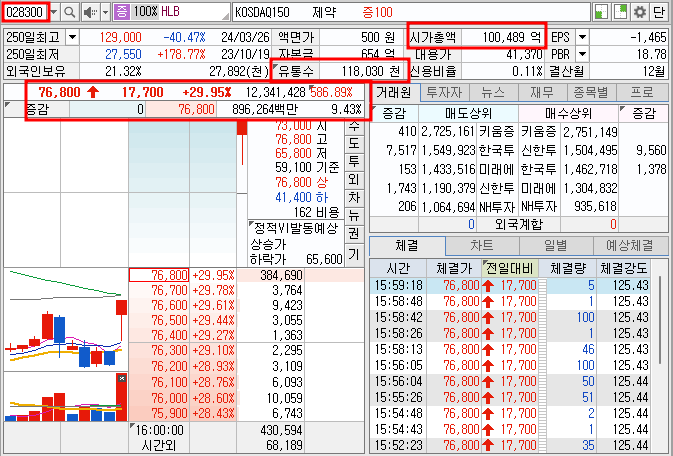
Task: Click the 단 button at top right
Action: pos(659,12)
